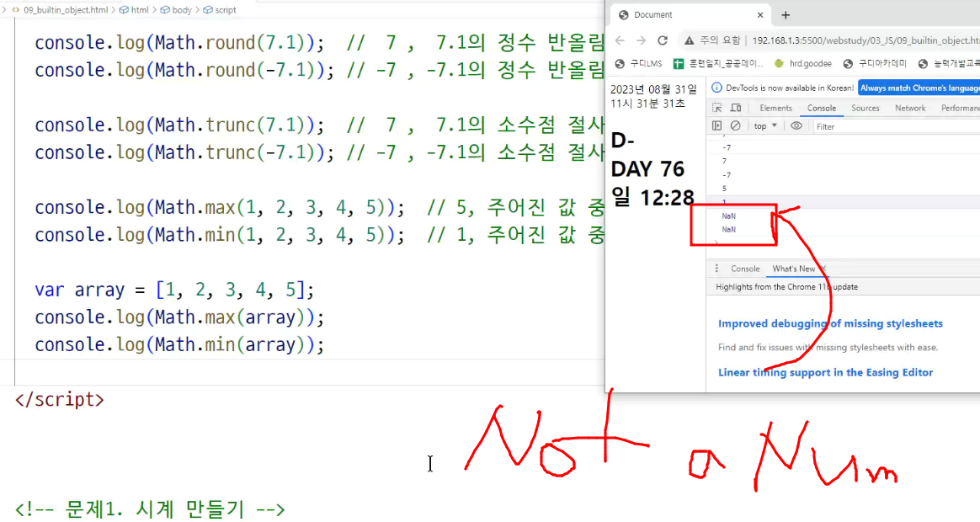Select the What's New drawer tab

coord(793,269)
